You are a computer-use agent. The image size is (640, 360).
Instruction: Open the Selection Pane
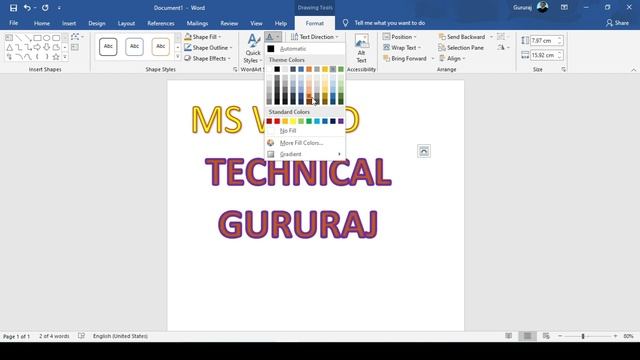pyautogui.click(x=461, y=48)
